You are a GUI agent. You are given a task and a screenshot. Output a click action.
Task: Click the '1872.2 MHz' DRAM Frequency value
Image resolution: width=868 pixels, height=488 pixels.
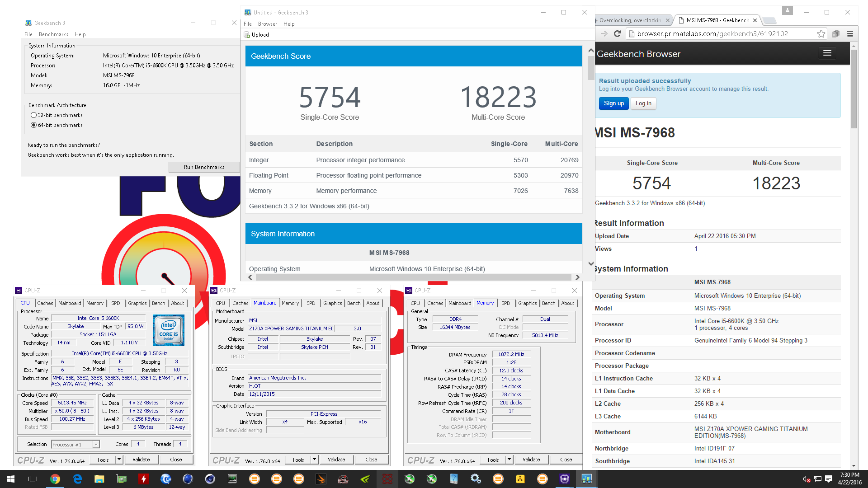pyautogui.click(x=511, y=354)
